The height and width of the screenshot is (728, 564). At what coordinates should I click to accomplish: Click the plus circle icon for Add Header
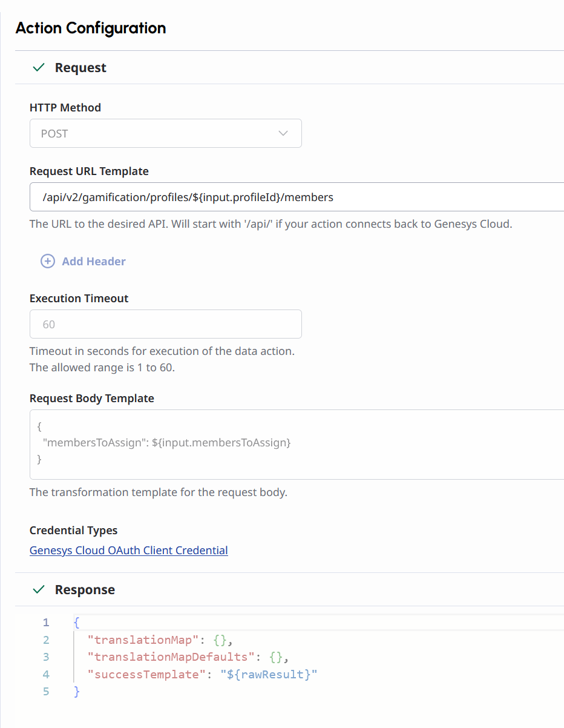tap(47, 261)
